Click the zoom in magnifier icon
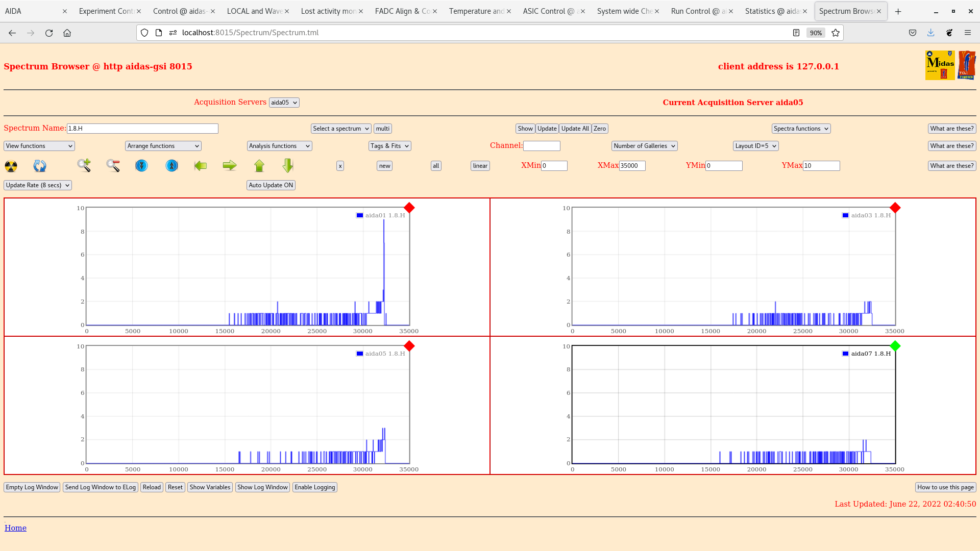 pyautogui.click(x=84, y=165)
